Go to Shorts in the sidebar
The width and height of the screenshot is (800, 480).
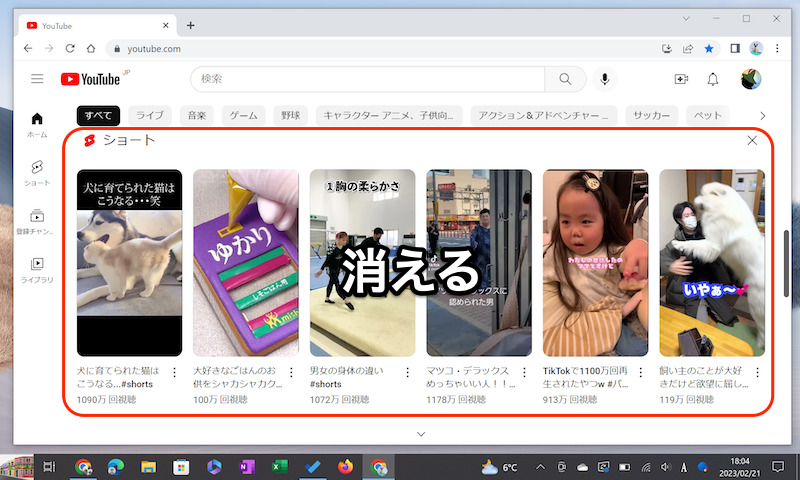[37, 172]
